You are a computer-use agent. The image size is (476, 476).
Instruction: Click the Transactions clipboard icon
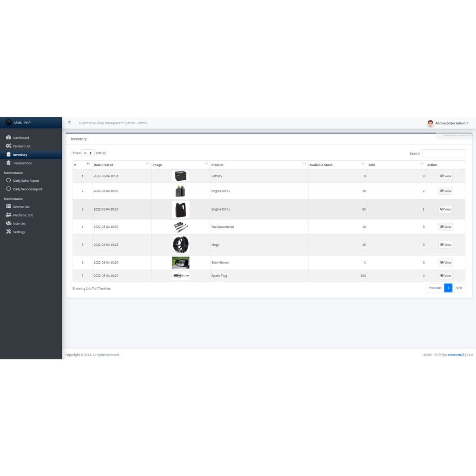click(8, 163)
